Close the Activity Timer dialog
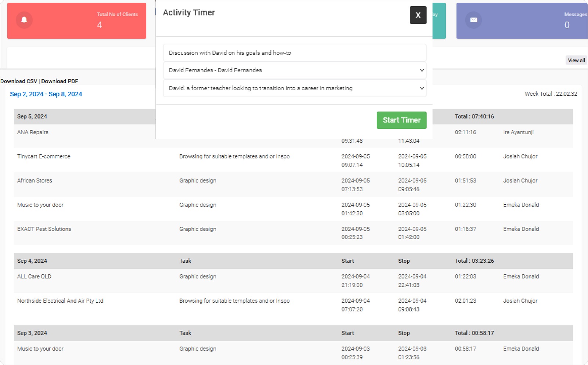588x365 pixels. pyautogui.click(x=418, y=15)
